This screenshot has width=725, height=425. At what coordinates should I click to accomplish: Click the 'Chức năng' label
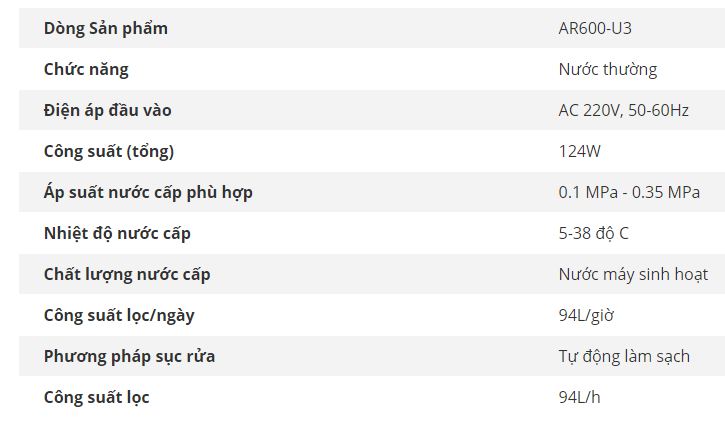(86, 69)
